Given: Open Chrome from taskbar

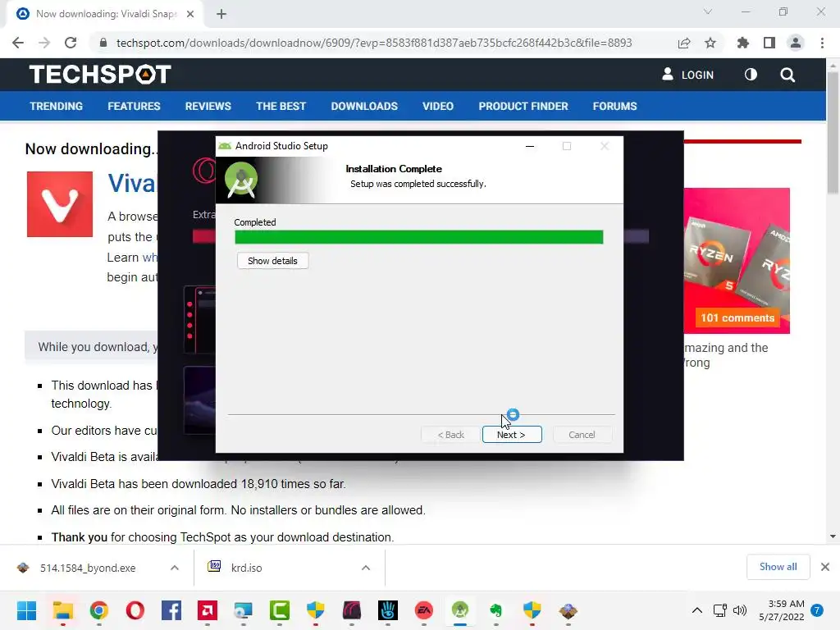Looking at the screenshot, I should click(x=99, y=610).
